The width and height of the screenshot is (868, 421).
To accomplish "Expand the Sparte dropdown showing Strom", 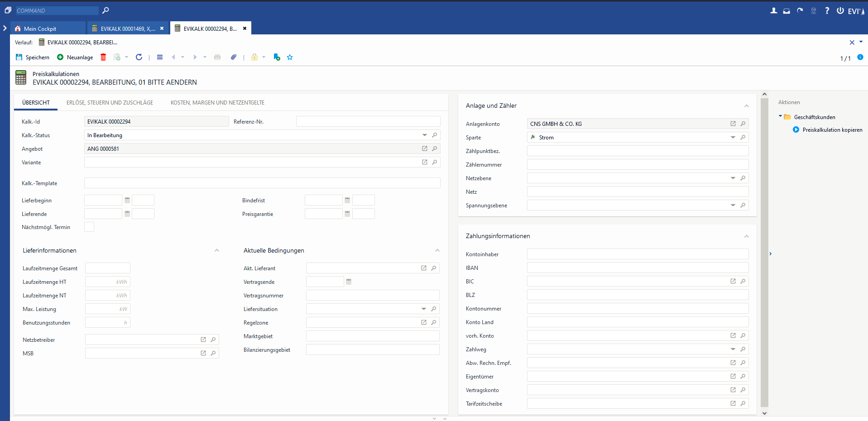I will (x=733, y=137).
